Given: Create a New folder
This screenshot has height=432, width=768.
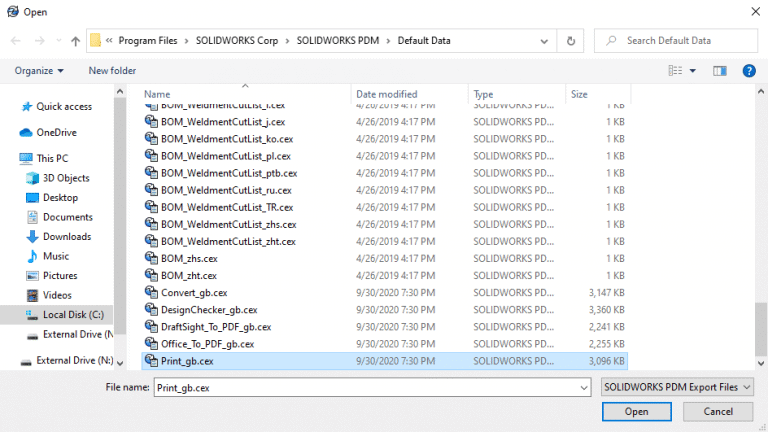Looking at the screenshot, I should pyautogui.click(x=112, y=71).
